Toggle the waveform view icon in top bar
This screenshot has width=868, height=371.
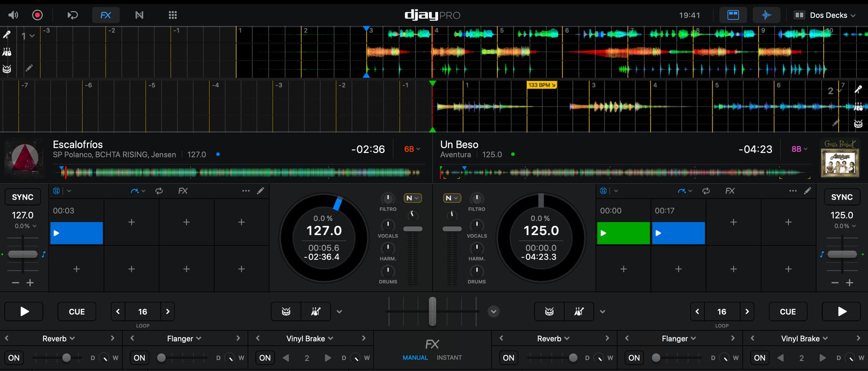pyautogui.click(x=766, y=15)
